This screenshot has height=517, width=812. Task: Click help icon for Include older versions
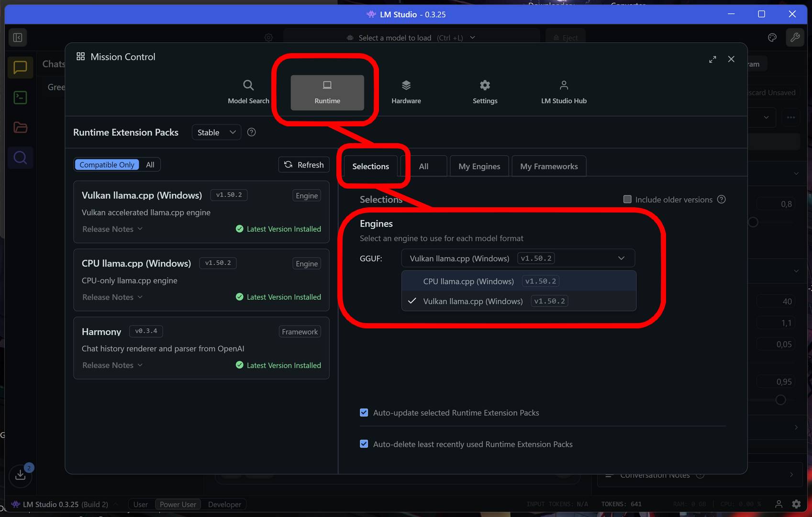(x=722, y=199)
